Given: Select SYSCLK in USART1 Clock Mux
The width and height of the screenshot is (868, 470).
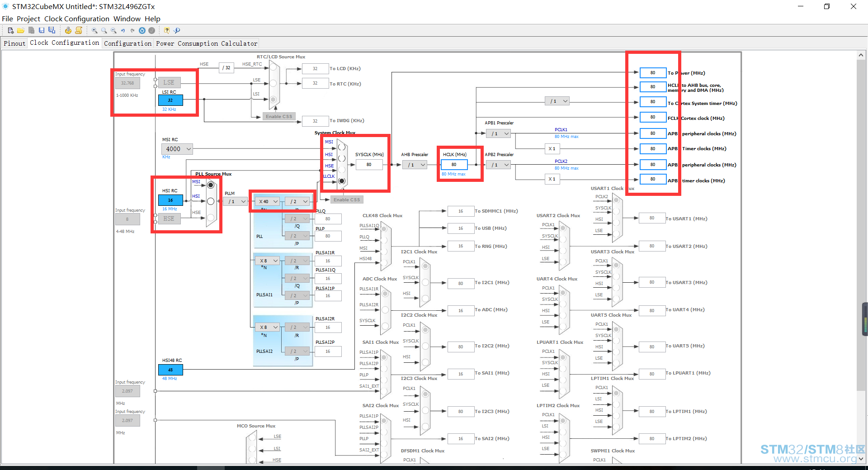Looking at the screenshot, I should [616, 211].
